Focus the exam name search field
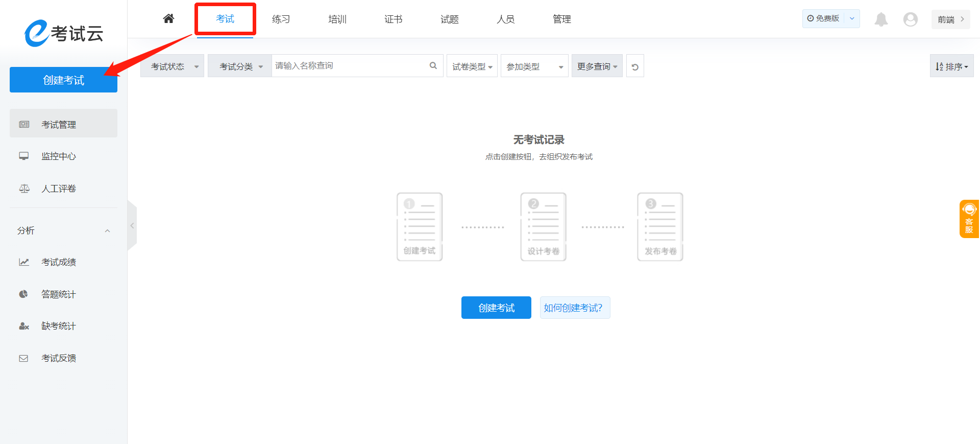Screen dimensions: 980x444 pyautogui.click(x=350, y=66)
